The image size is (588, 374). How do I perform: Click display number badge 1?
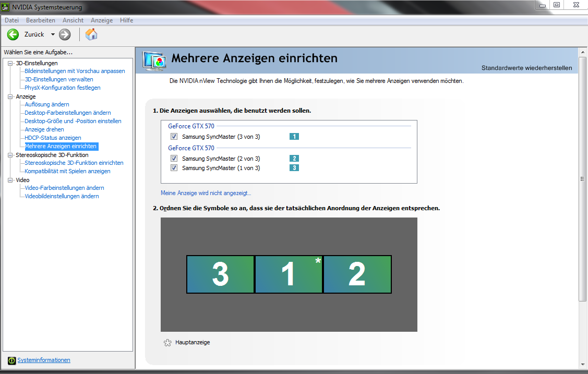294,137
